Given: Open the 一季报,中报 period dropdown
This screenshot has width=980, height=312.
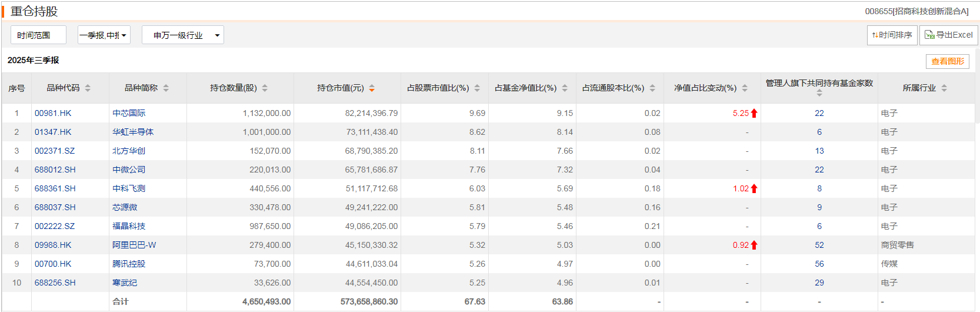Looking at the screenshot, I should click(104, 35).
